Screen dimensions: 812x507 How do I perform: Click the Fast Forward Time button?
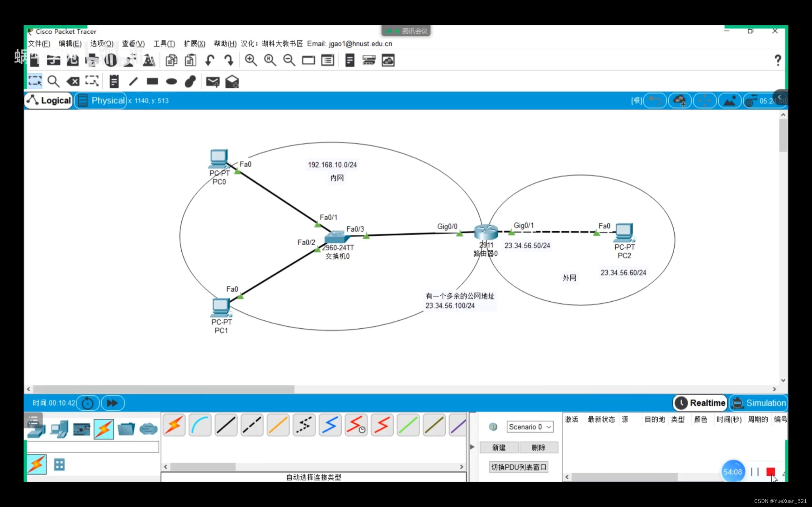112,403
